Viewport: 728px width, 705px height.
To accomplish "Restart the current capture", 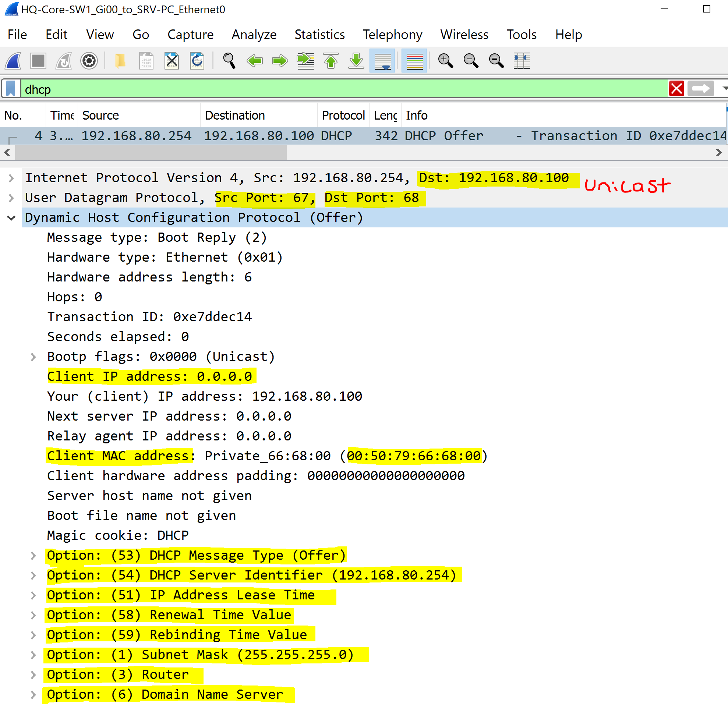I will 64,60.
